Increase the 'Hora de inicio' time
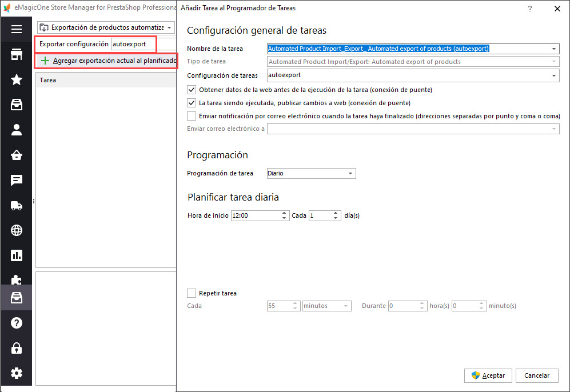The width and height of the screenshot is (570, 392). 284,213
